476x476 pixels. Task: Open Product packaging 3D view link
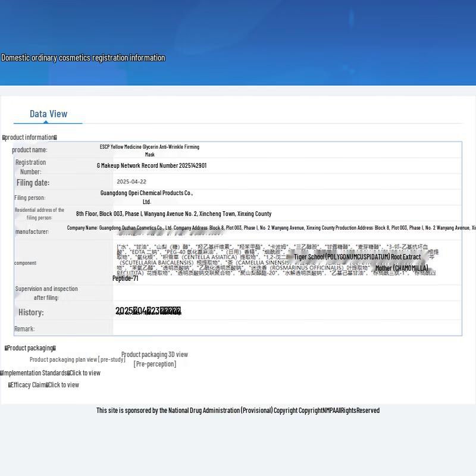tap(155, 355)
